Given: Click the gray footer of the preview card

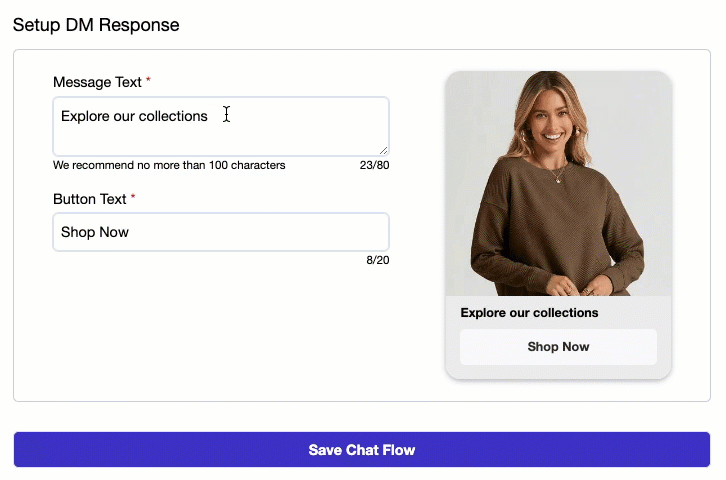Looking at the screenshot, I should pos(558,371).
